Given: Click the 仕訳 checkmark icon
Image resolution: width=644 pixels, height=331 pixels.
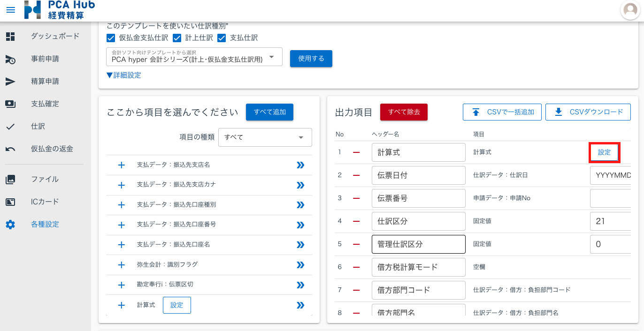Looking at the screenshot, I should 10,127.
